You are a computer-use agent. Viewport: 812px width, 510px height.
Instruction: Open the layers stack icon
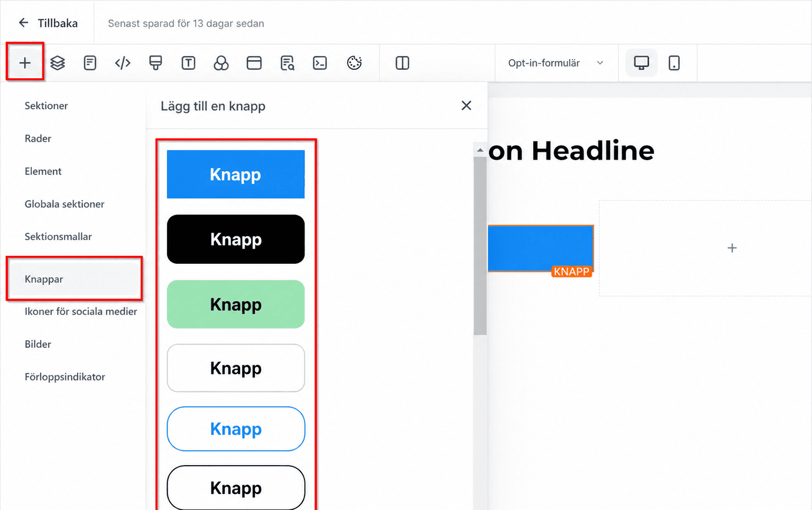(57, 63)
